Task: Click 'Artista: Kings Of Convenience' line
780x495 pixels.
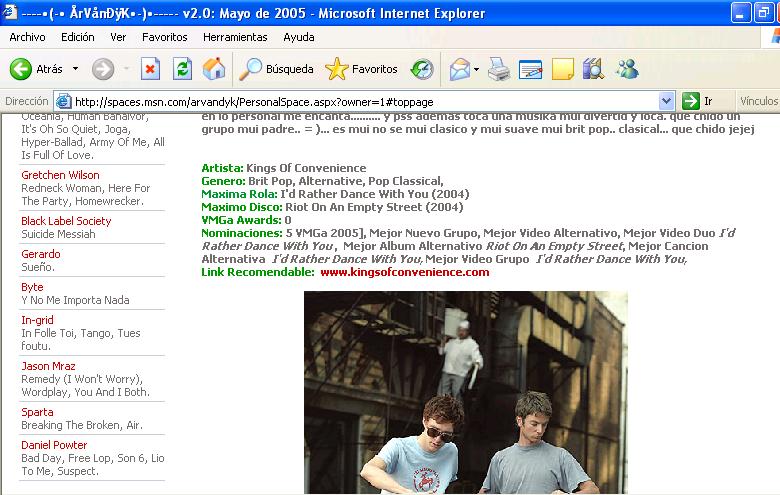Action: [x=284, y=168]
